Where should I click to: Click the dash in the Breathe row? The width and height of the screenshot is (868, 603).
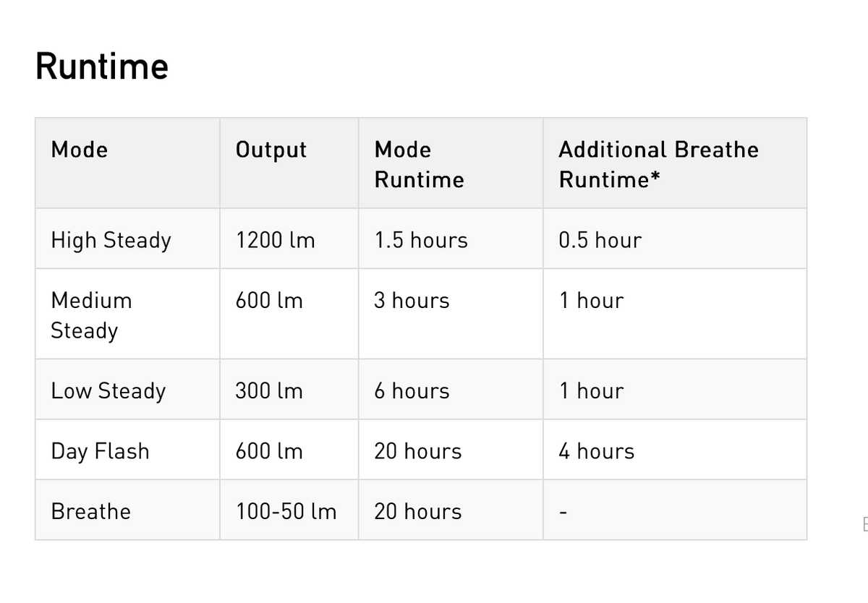(x=562, y=513)
